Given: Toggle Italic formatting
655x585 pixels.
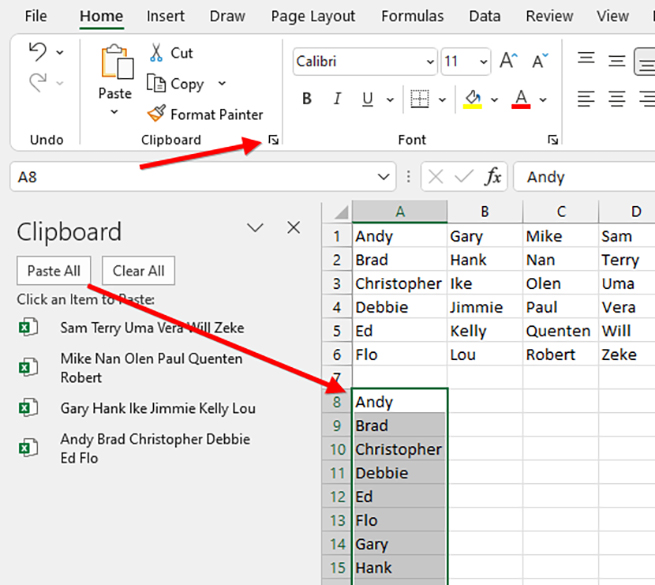Looking at the screenshot, I should 337,99.
